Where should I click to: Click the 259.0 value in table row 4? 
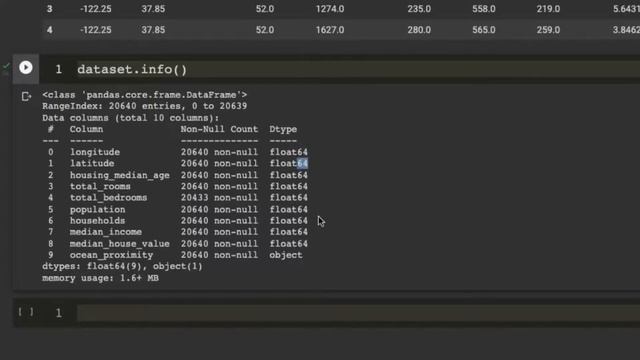point(548,30)
